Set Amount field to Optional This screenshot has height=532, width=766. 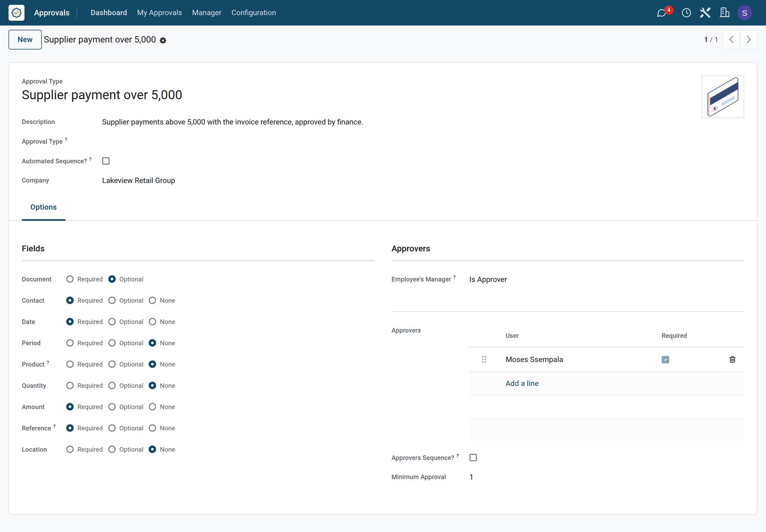pos(112,407)
